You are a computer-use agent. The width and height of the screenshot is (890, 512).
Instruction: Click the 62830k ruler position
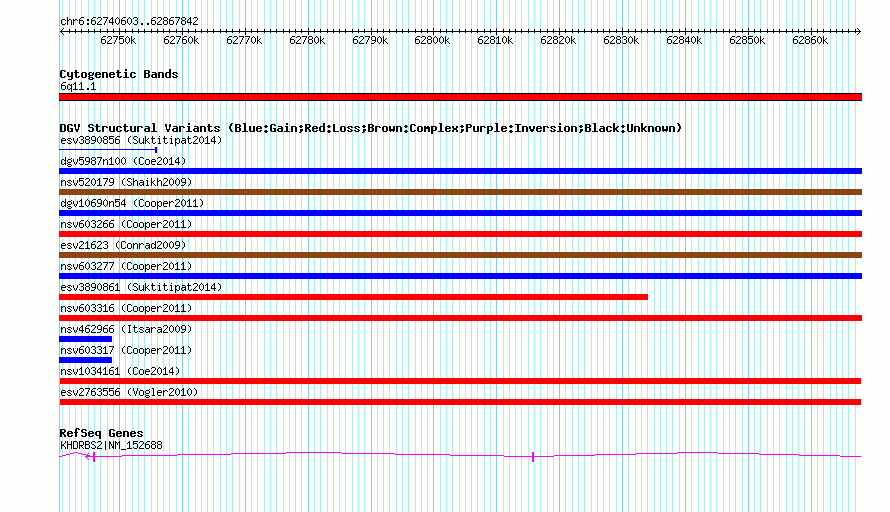(x=622, y=40)
